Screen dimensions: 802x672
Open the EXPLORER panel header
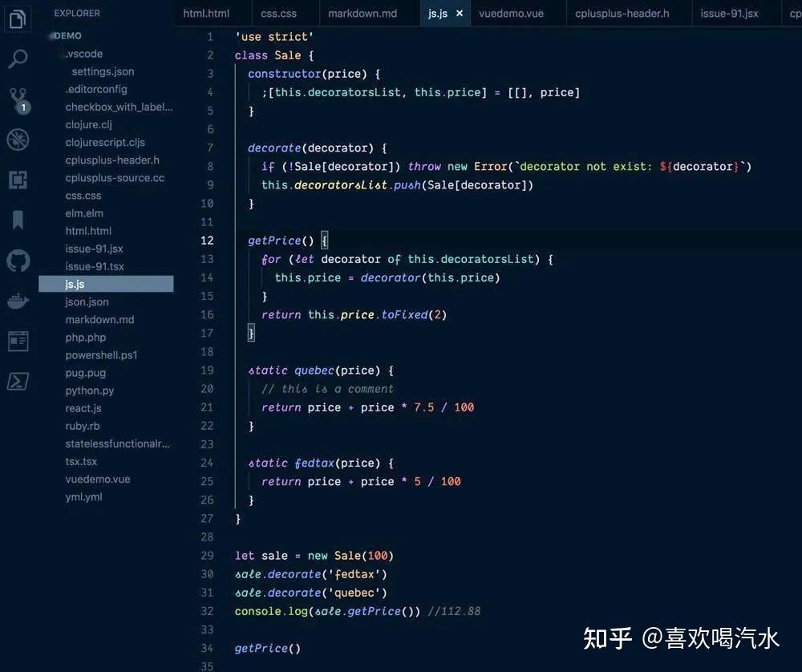click(x=77, y=13)
